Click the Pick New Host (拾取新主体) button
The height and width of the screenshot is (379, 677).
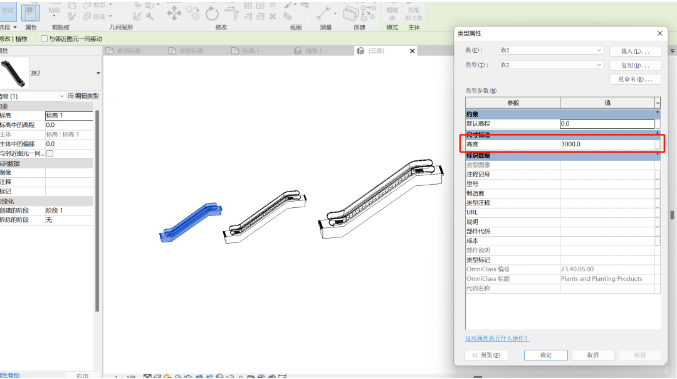coord(414,14)
